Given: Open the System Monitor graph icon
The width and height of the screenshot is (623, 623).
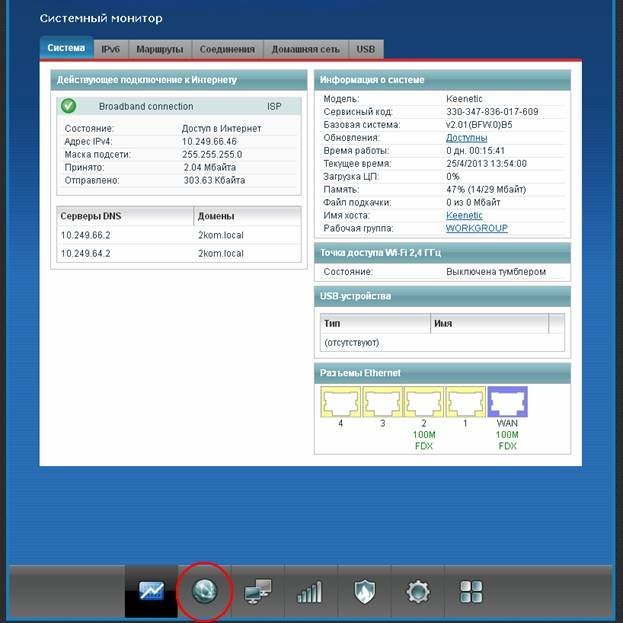Looking at the screenshot, I should tap(151, 592).
